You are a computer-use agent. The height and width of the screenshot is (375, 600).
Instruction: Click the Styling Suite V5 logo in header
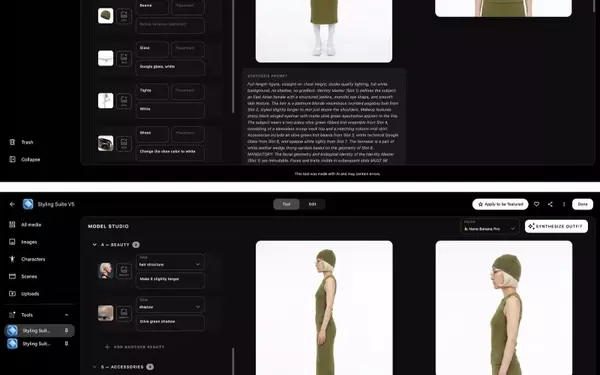tap(28, 204)
